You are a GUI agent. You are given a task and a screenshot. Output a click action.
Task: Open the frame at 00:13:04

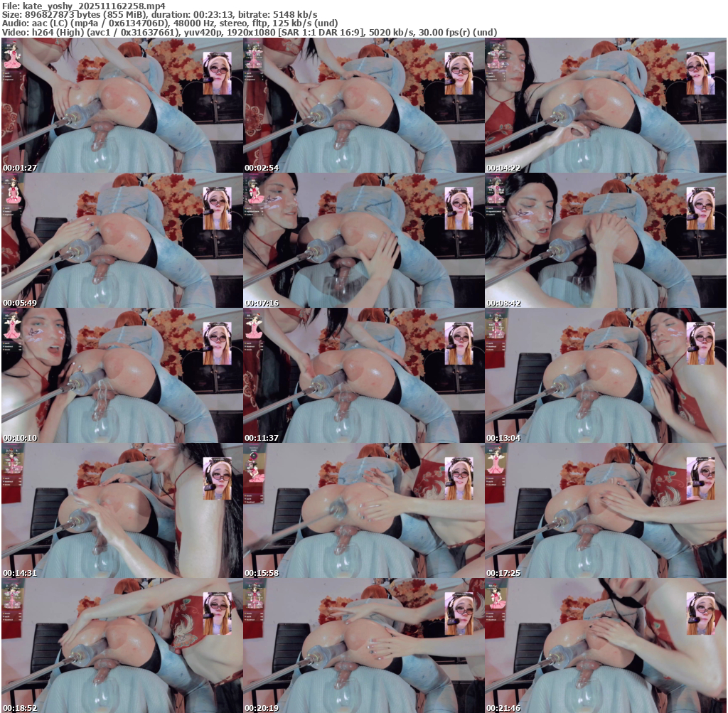coord(605,376)
